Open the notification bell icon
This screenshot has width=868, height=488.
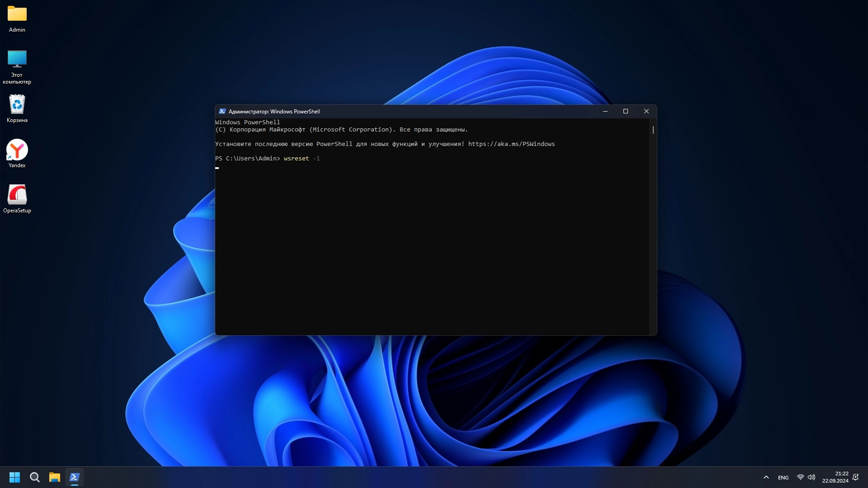point(855,477)
